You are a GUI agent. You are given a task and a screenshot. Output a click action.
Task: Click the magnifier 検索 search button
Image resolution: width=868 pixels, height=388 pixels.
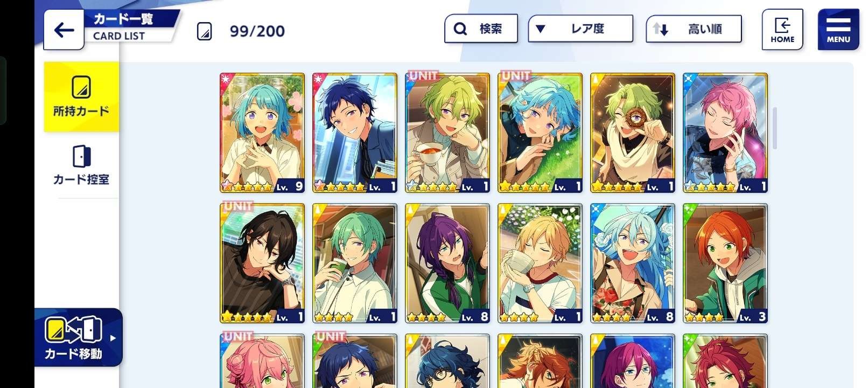[x=481, y=29]
